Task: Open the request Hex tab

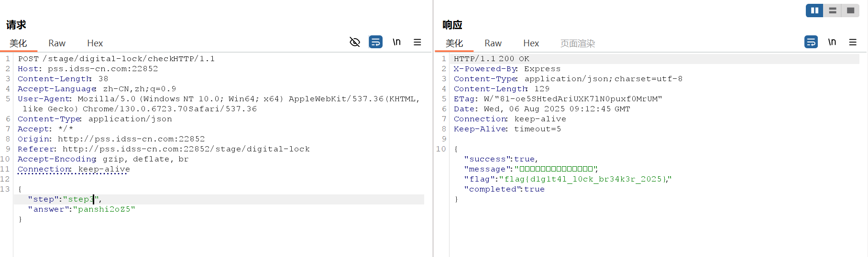Action: pyautogui.click(x=95, y=43)
